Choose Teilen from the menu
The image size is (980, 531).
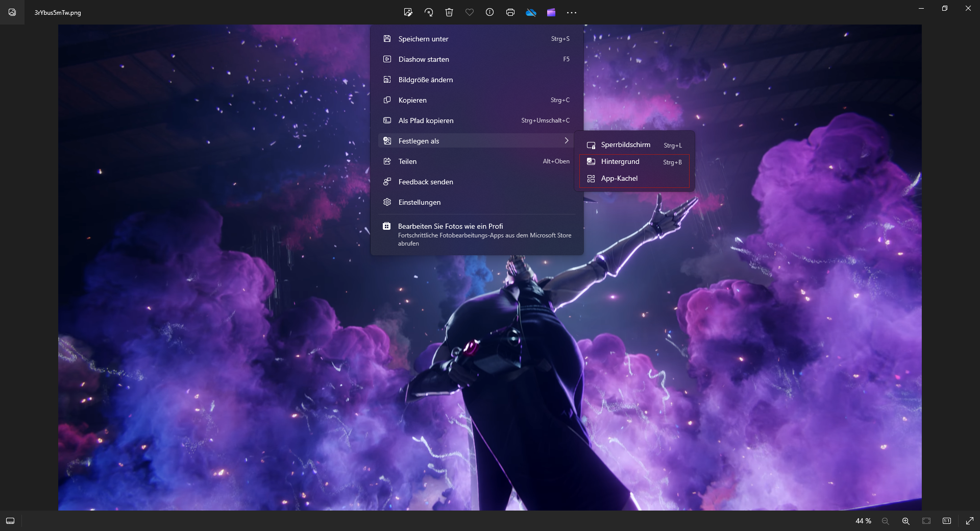(477, 161)
